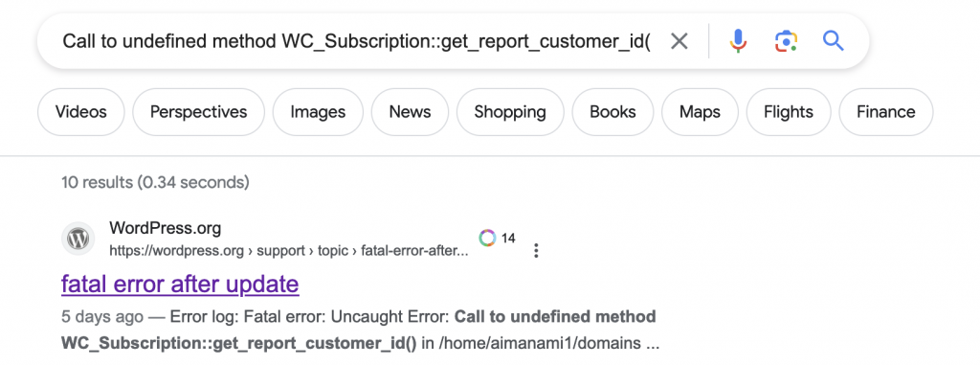Click the WordPress.org site favicon
This screenshot has width=980, height=365.
coord(78,239)
